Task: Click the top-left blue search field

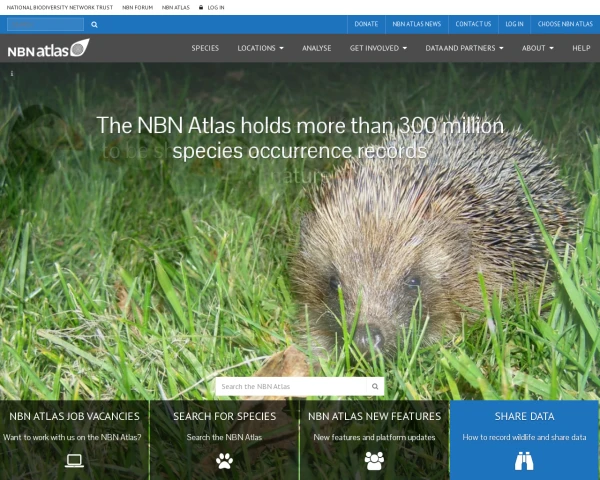Action: pyautogui.click(x=46, y=24)
